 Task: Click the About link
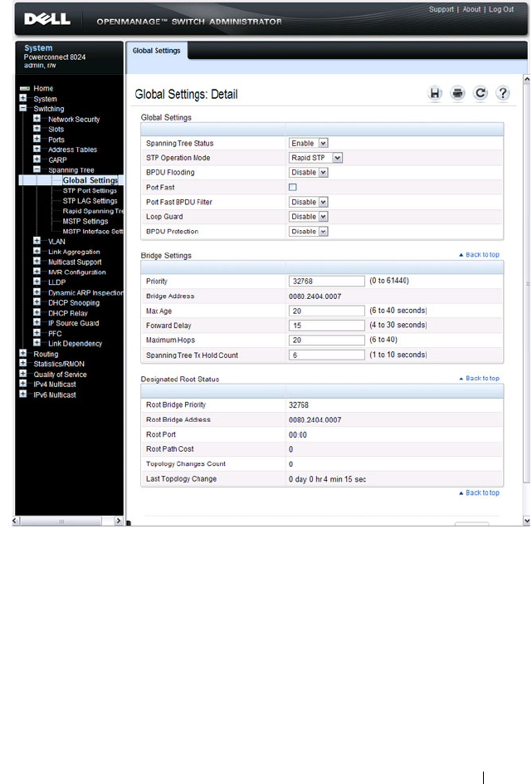(x=471, y=9)
